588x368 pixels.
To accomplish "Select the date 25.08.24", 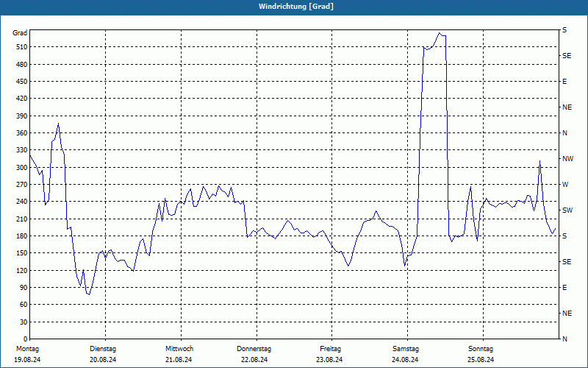I will 481,360.
